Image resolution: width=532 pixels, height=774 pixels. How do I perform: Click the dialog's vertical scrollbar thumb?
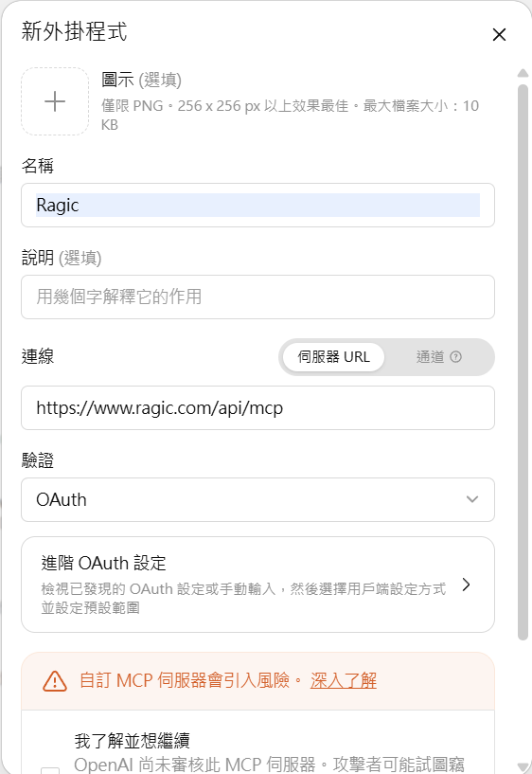(523, 363)
